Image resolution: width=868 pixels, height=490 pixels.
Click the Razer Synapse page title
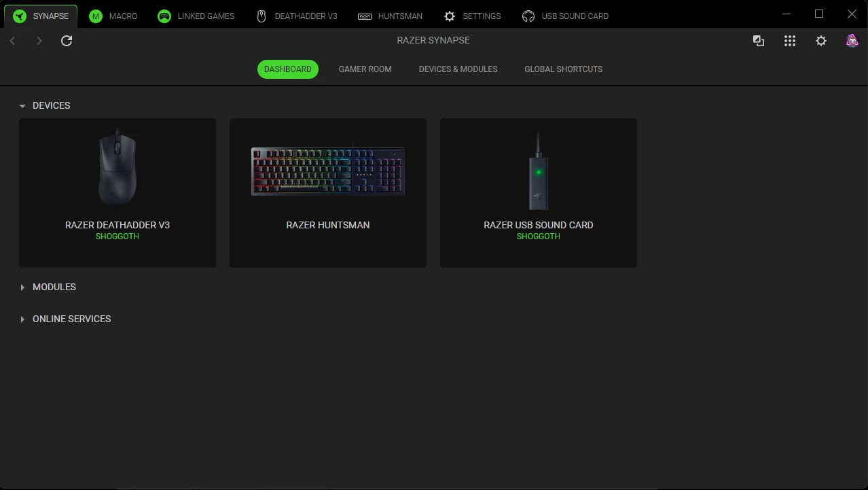pos(433,41)
